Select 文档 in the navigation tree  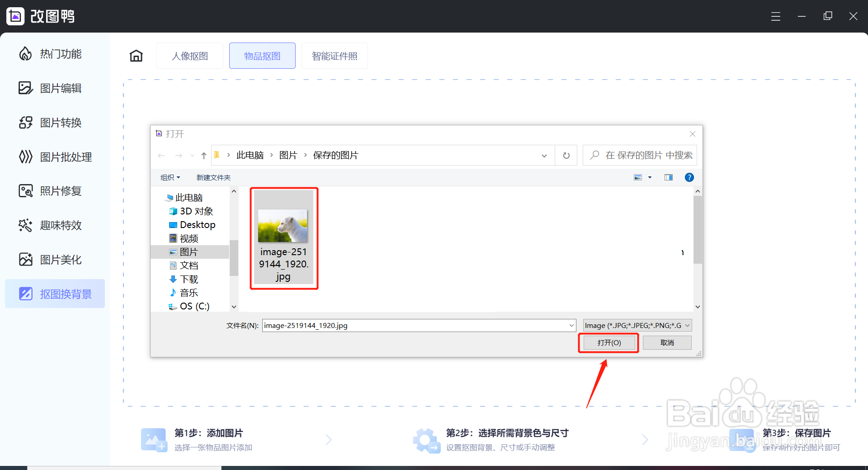(x=184, y=266)
